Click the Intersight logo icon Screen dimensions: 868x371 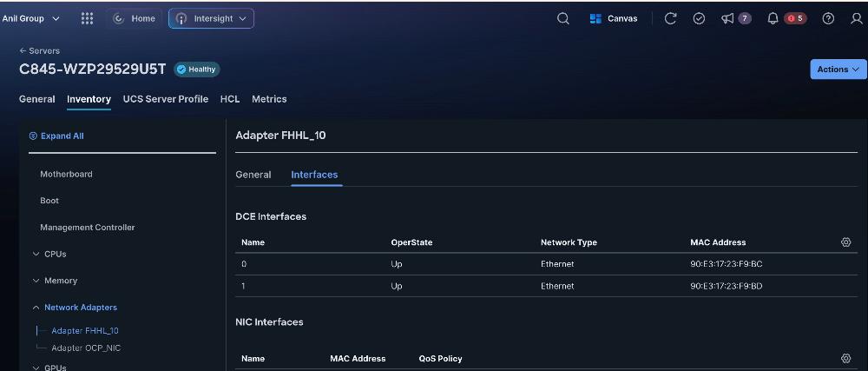[x=181, y=18]
